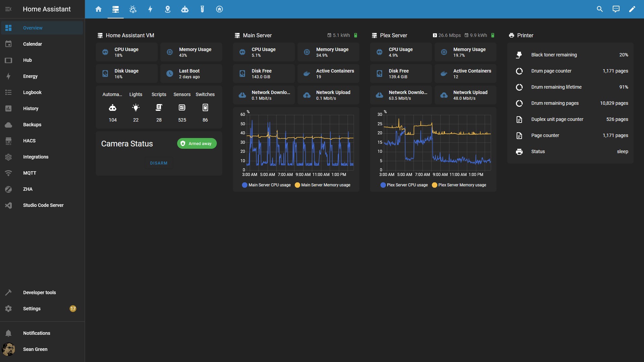Click Main Server 5.1 kWh energy chip
The image size is (644, 362).
339,35
